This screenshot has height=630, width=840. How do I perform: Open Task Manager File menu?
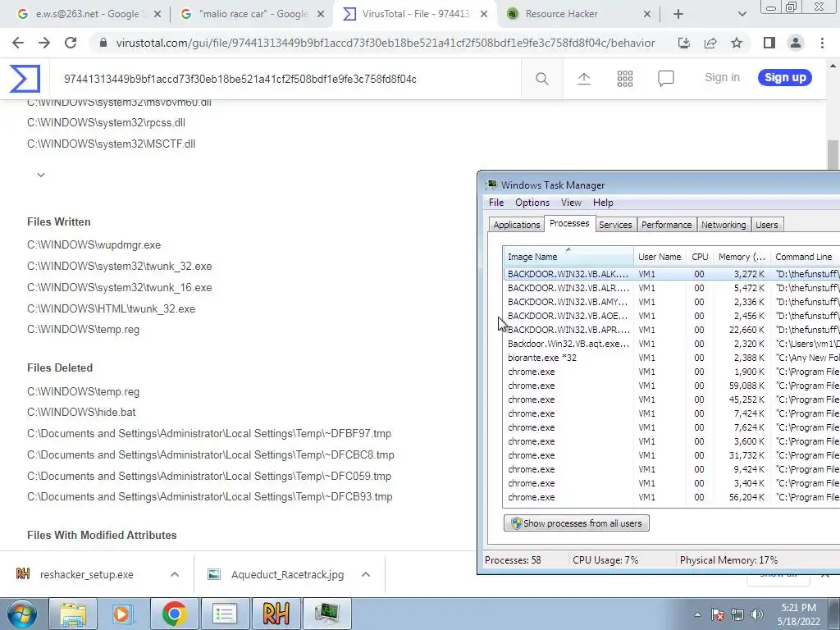[496, 203]
